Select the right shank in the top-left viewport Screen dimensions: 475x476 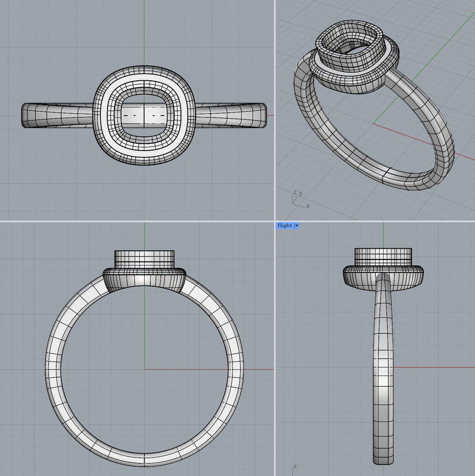coord(232,115)
